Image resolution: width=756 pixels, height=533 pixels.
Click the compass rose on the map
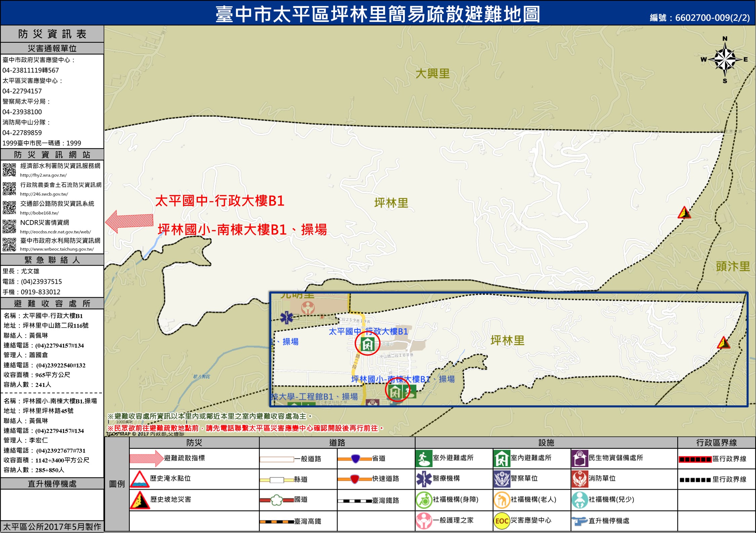(725, 60)
